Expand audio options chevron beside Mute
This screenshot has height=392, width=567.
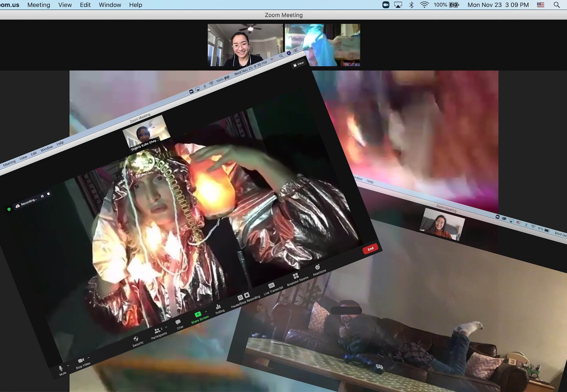coord(68,366)
